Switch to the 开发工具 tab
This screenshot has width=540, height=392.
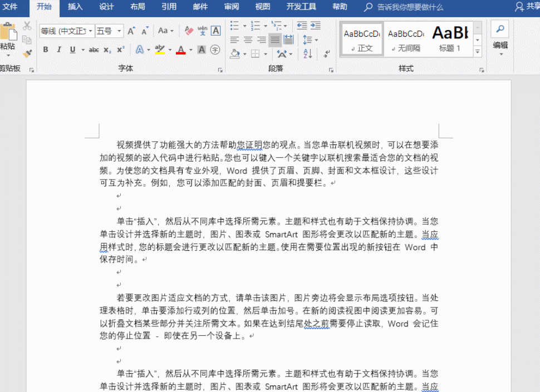(301, 7)
